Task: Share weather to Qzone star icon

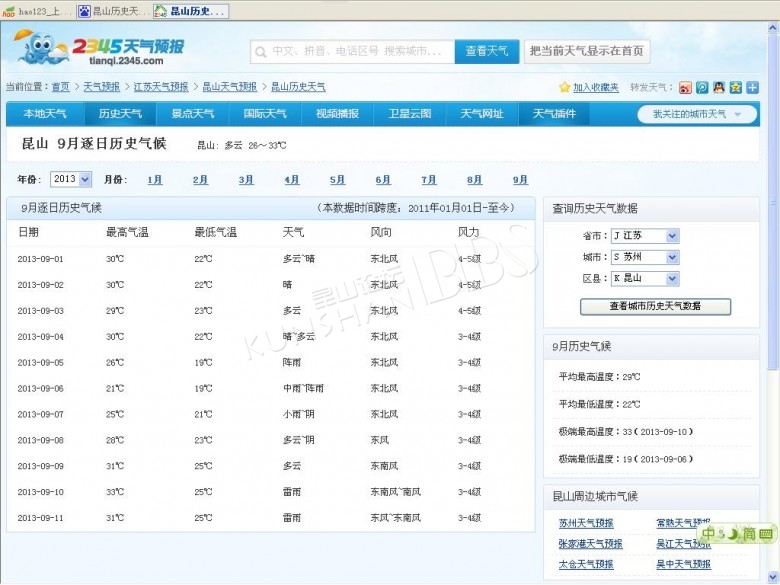Action: pos(736,88)
